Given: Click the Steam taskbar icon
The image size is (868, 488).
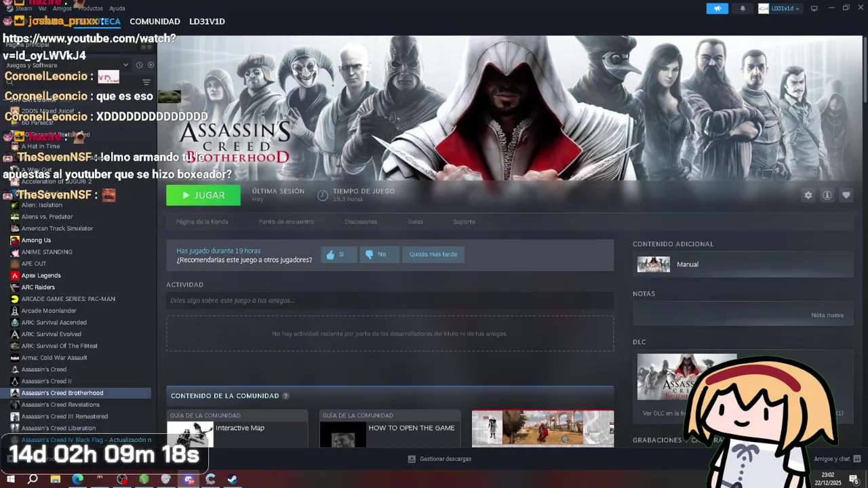Looking at the screenshot, I should point(232,479).
